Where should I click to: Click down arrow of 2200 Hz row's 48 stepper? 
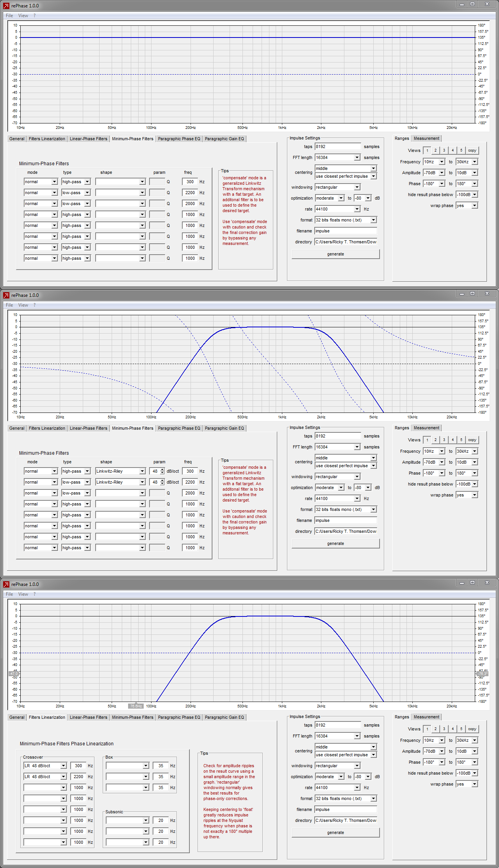click(162, 484)
